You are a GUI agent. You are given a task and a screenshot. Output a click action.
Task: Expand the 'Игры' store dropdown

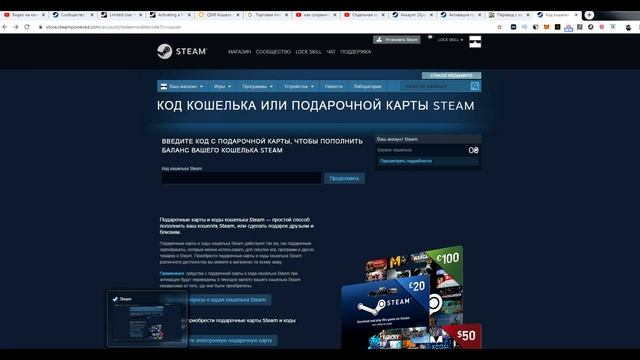(222, 86)
